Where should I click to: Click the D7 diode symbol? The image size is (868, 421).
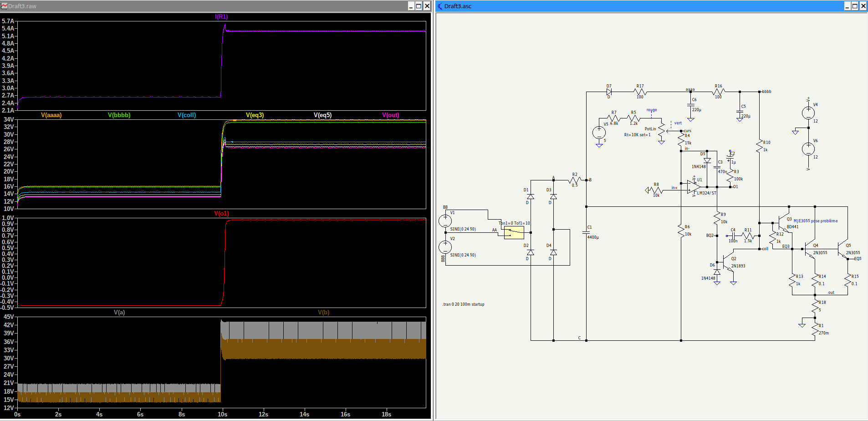click(609, 92)
